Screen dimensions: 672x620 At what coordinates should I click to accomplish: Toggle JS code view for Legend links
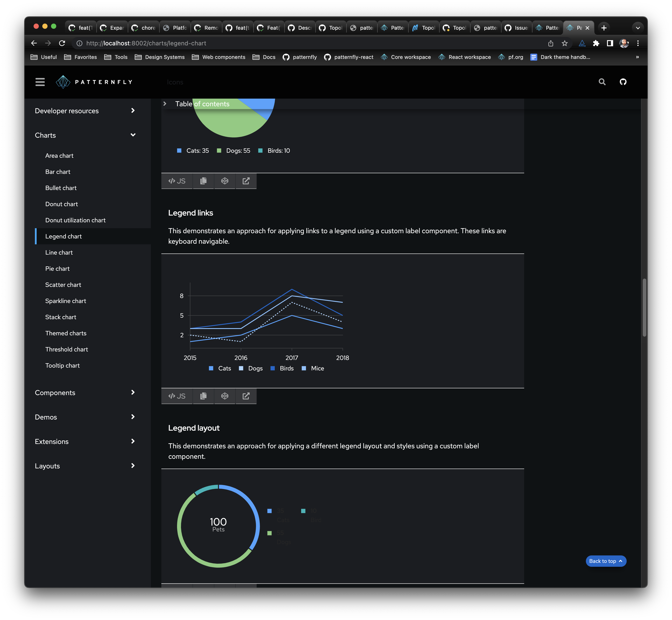click(177, 396)
